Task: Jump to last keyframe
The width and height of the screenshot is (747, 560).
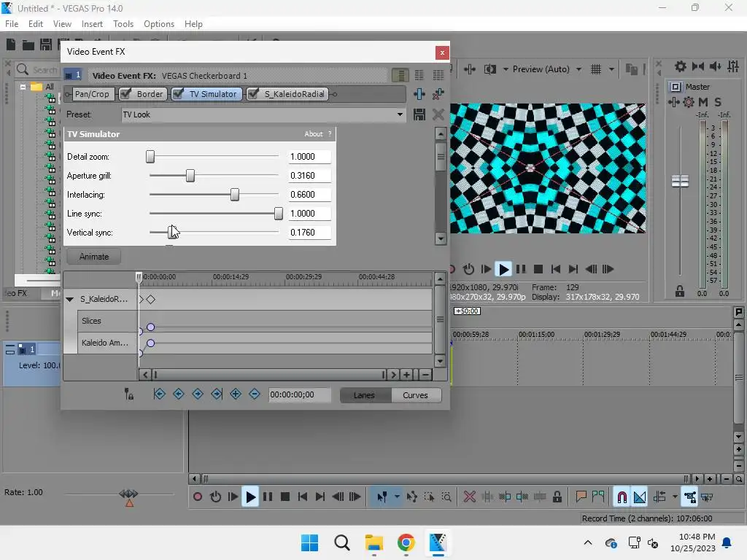Action: [217, 394]
